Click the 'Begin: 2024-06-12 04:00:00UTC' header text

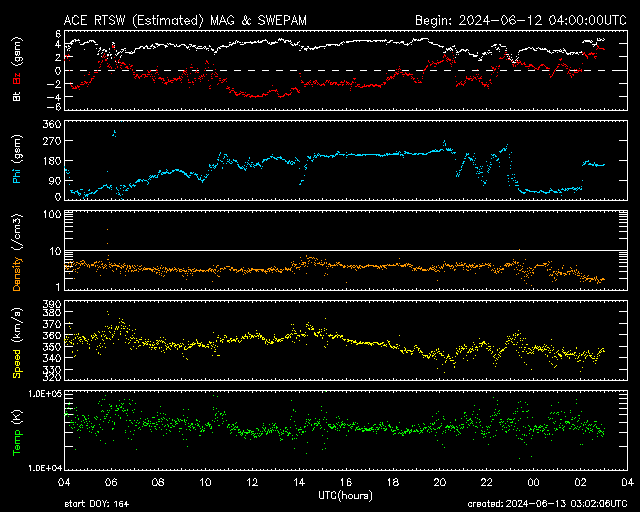pos(521,20)
